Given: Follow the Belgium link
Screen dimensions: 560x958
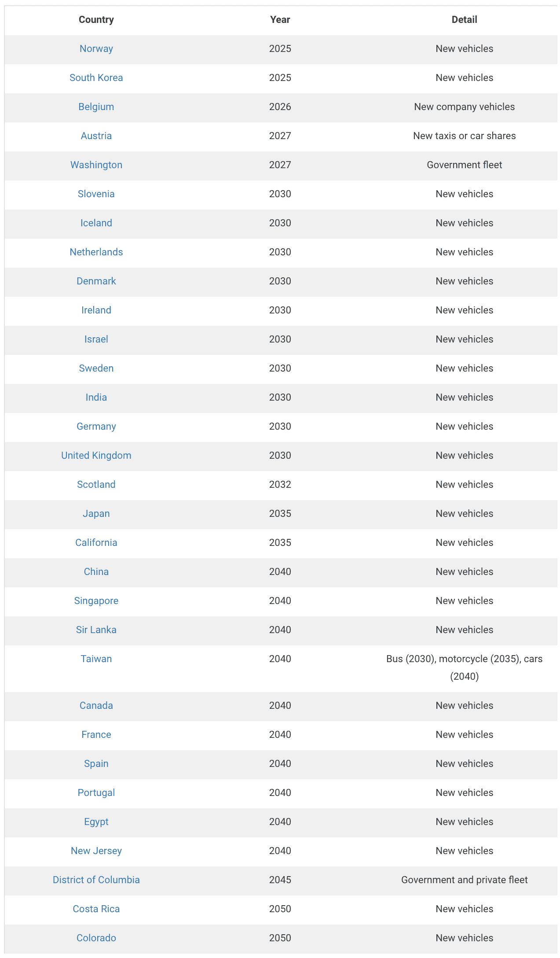Looking at the screenshot, I should click(x=96, y=107).
